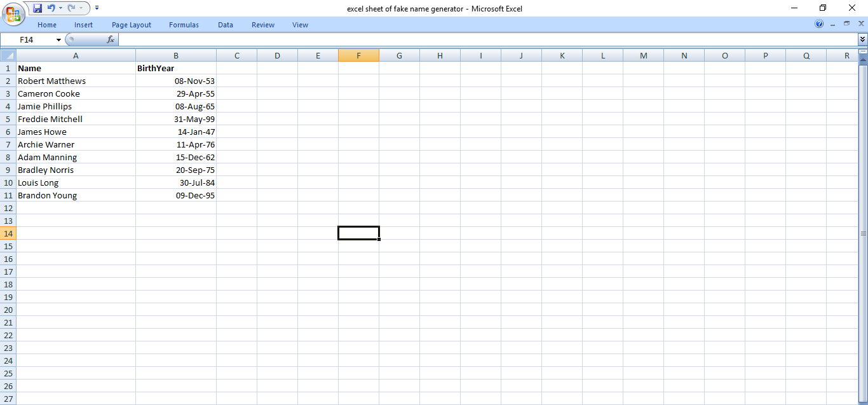The width and height of the screenshot is (868, 405).
Task: Select cell 'Brandon Young'
Action: (76, 195)
